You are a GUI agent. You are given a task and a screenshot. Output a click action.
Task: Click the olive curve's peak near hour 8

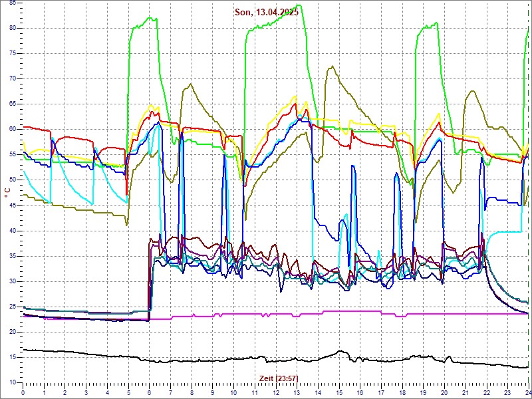pyautogui.click(x=191, y=84)
